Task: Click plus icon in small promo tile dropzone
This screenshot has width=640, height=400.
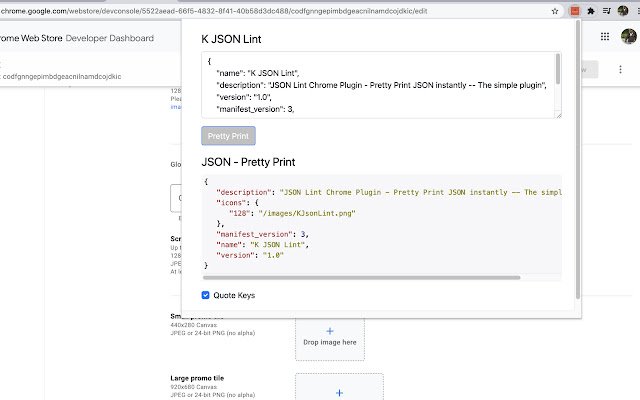Action: coord(330,331)
